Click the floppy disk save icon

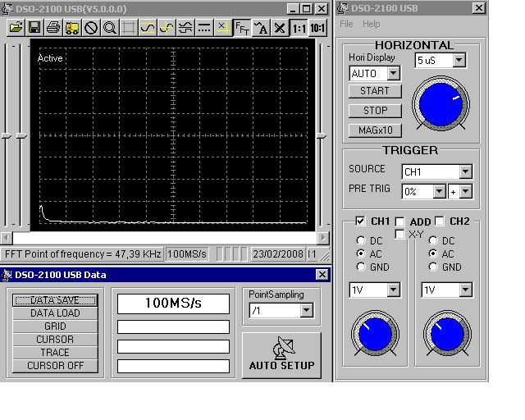(x=34, y=27)
